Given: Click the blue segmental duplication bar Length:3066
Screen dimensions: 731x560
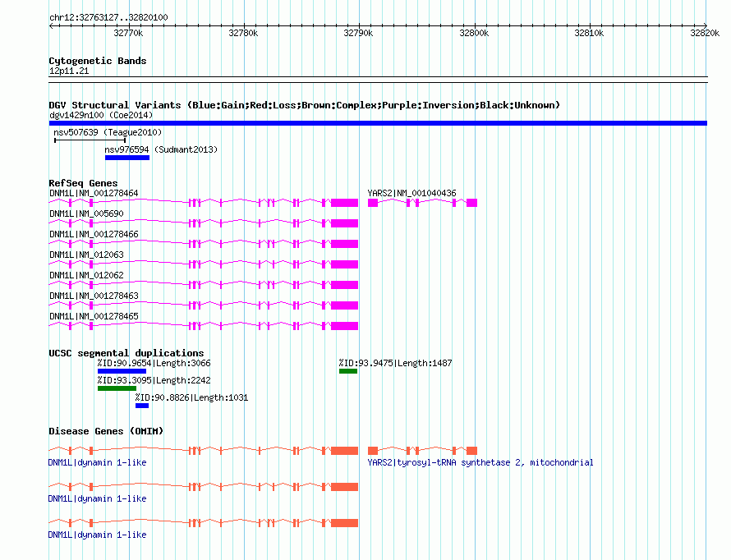Looking at the screenshot, I should [122, 371].
